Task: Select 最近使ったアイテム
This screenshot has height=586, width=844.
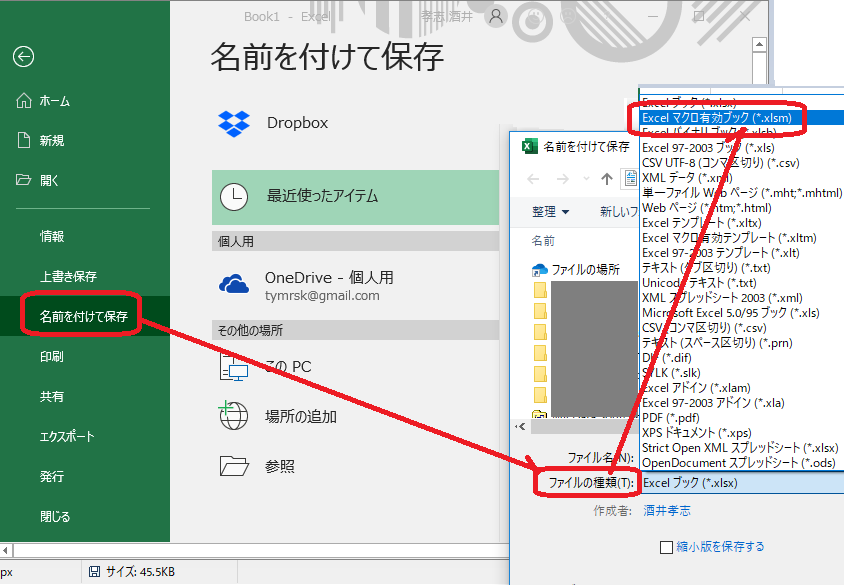Action: 355,197
